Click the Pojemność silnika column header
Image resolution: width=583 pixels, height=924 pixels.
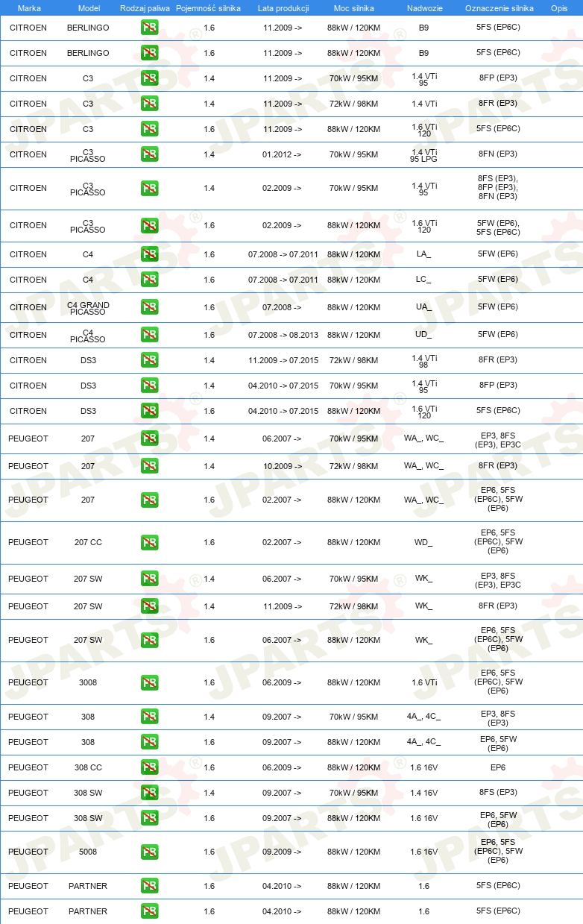pyautogui.click(x=209, y=8)
